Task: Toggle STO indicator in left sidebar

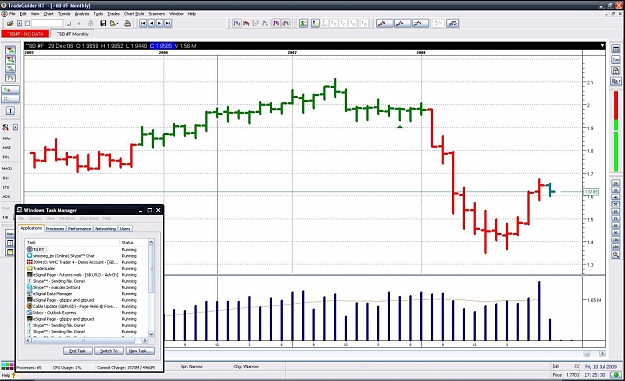Action: coord(6,187)
